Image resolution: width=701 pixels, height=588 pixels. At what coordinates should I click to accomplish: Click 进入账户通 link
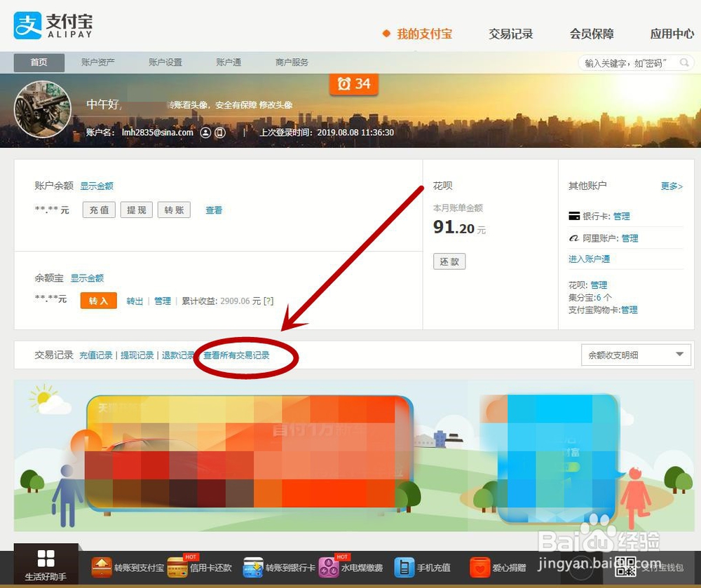pos(589,259)
